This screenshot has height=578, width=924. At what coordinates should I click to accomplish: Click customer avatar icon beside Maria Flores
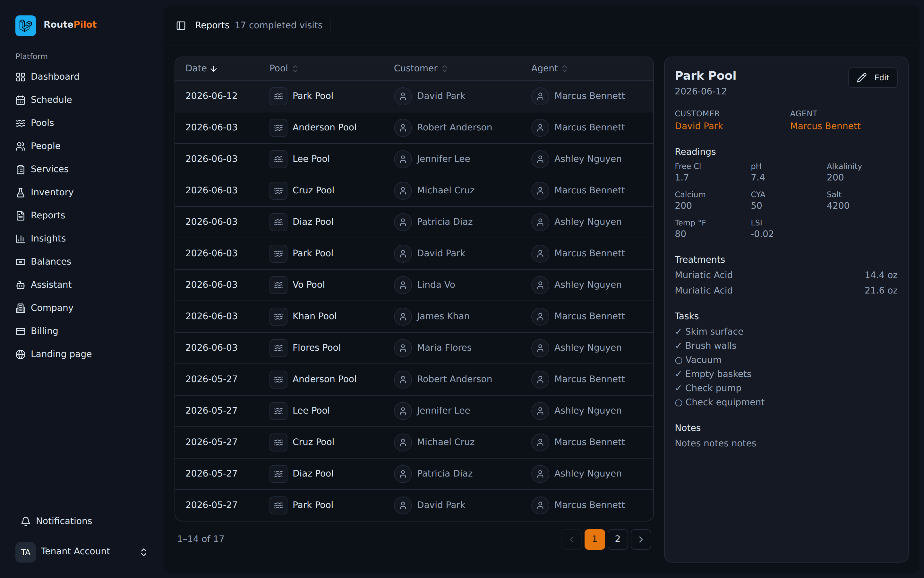click(x=403, y=348)
